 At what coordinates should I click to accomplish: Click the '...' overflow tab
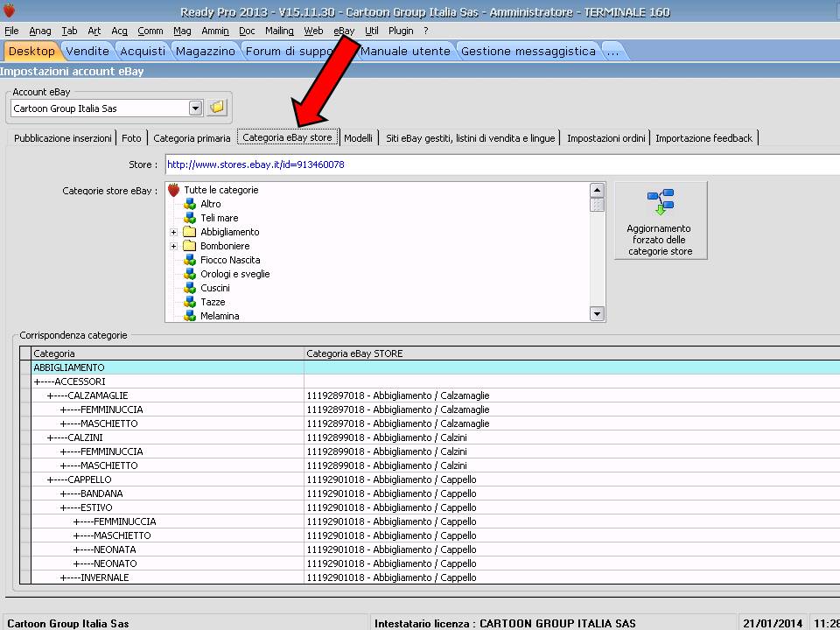coord(612,52)
